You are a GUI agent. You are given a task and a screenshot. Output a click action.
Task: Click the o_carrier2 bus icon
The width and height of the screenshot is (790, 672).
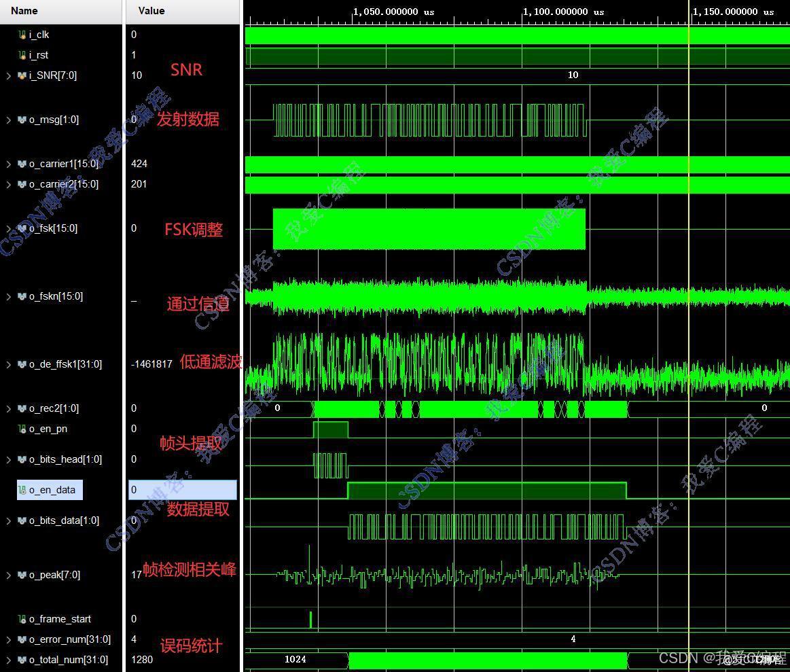[22, 185]
